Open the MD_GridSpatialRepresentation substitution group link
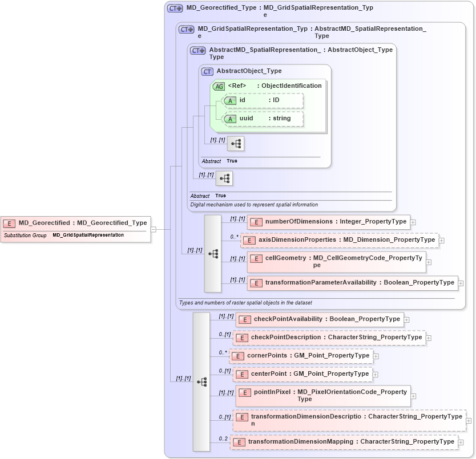 tap(87, 234)
